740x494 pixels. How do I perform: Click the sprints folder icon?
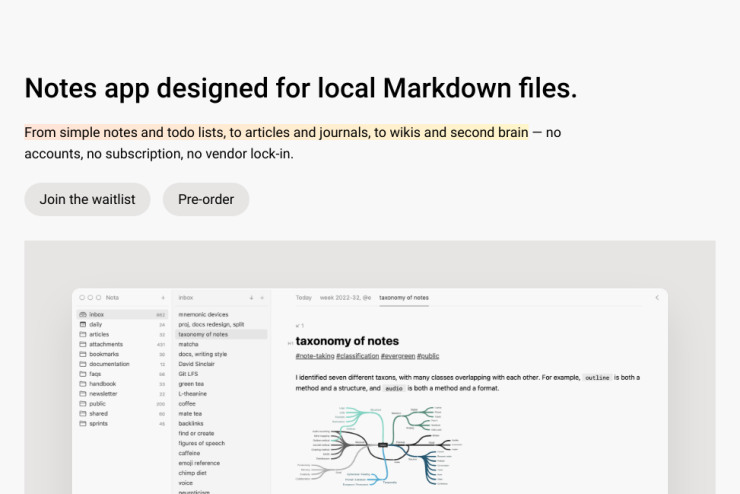point(83,423)
